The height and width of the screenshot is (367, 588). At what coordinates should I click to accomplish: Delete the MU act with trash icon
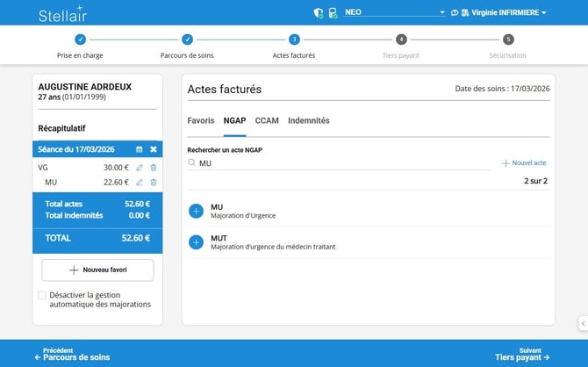(x=154, y=183)
